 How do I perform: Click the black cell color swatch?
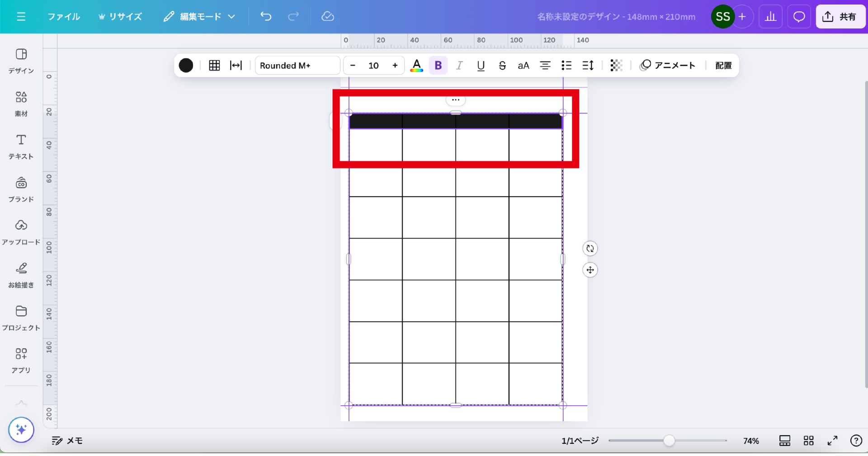[x=186, y=66]
